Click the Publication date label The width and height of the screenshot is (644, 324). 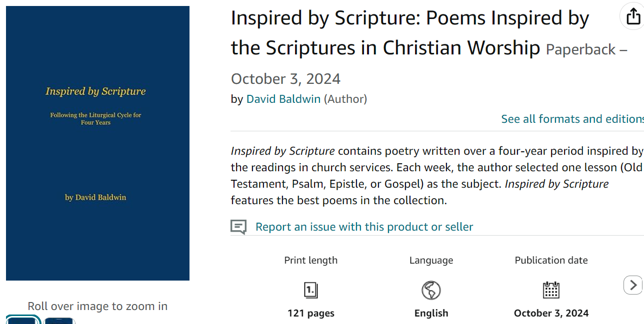(x=551, y=260)
